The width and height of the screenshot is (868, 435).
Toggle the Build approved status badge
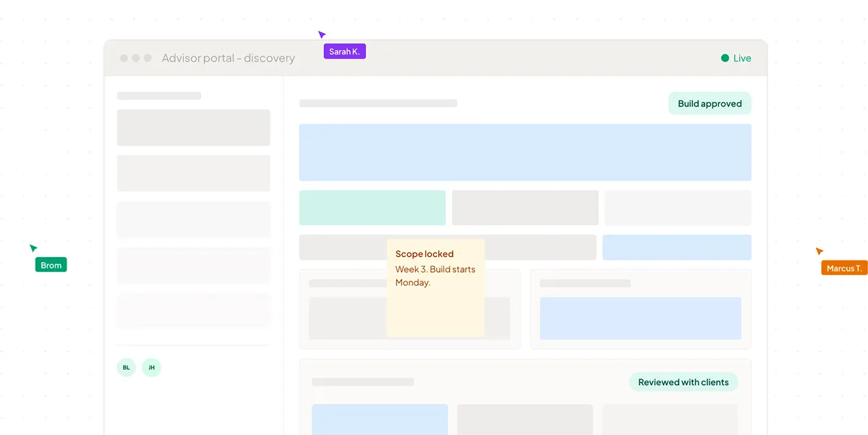click(710, 103)
